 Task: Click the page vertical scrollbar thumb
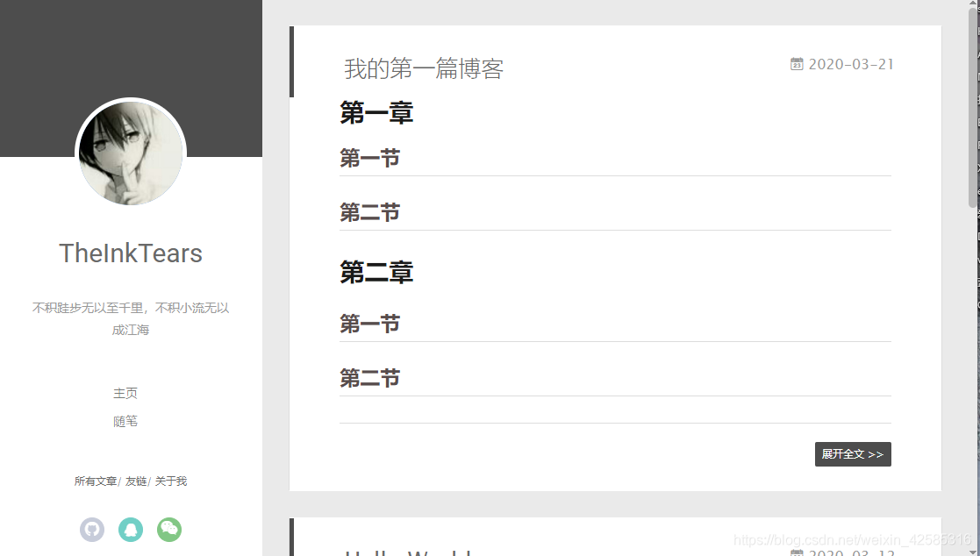tap(973, 106)
